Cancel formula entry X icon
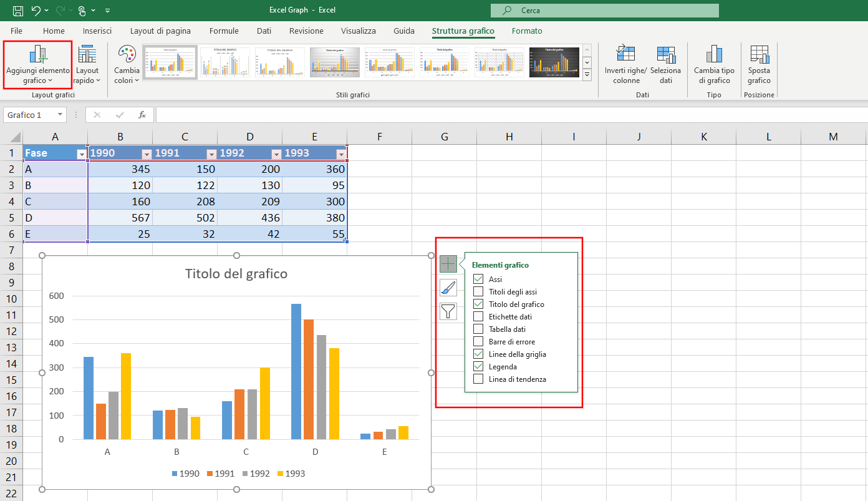 pos(97,115)
